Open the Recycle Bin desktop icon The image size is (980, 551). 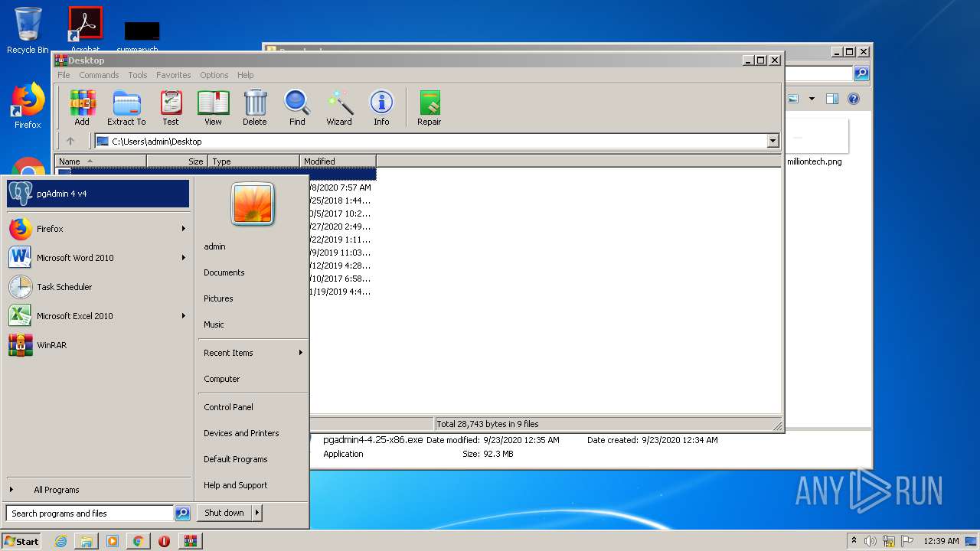[x=28, y=31]
